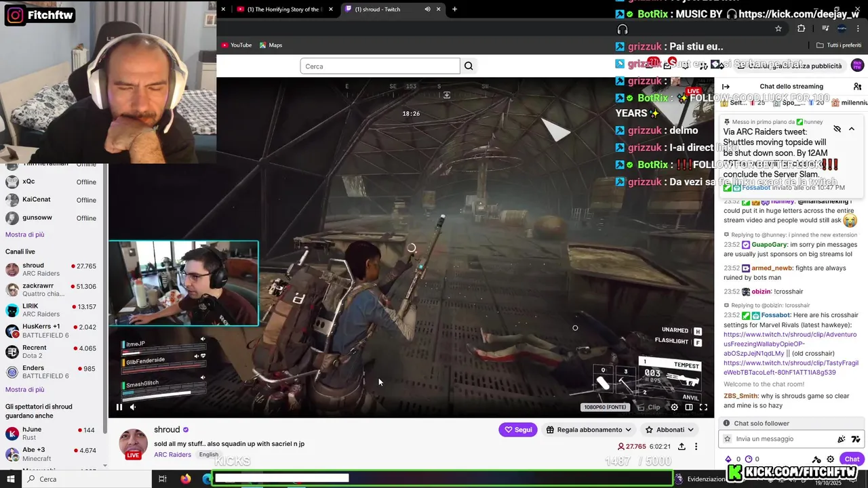Show more followed channels via Mostra di più
The width and height of the screenshot is (868, 488).
(x=25, y=235)
